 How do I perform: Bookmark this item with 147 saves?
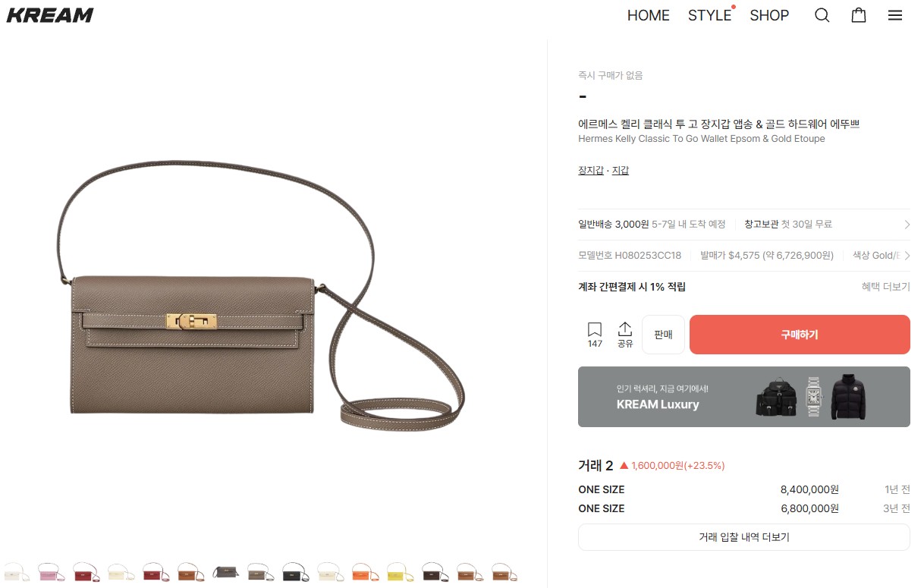click(595, 335)
